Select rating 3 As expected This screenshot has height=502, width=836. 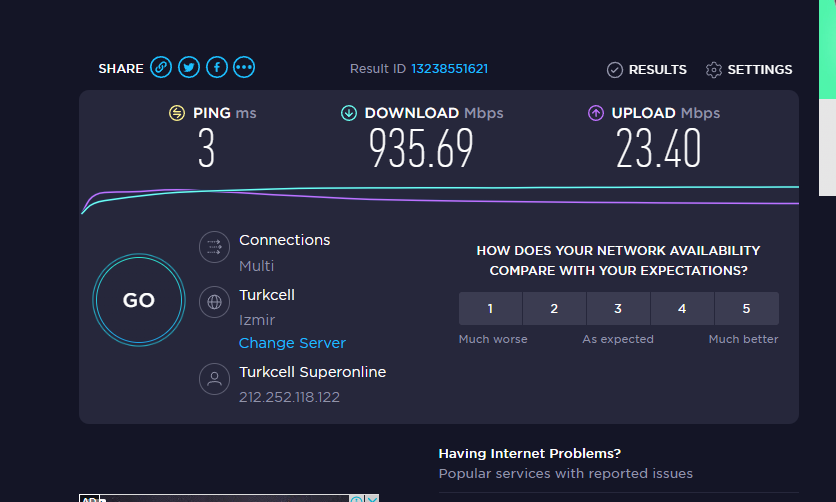[x=618, y=309]
